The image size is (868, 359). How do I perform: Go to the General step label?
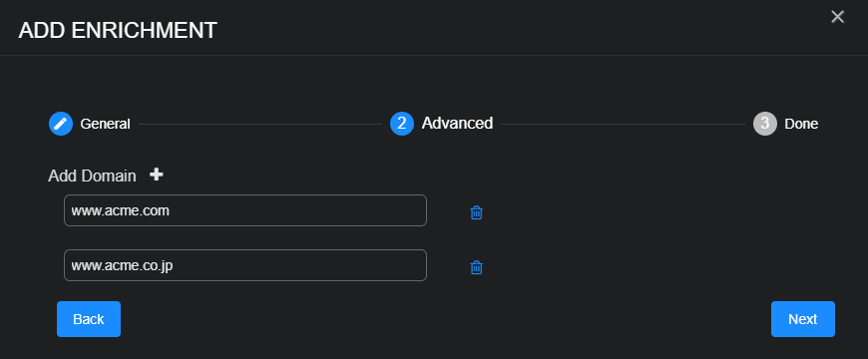click(x=105, y=124)
